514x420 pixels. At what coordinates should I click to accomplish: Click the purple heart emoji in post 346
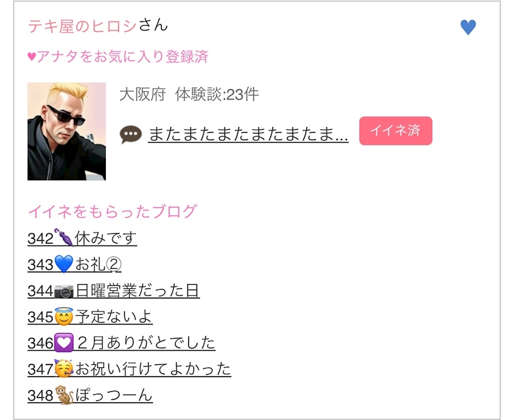pyautogui.click(x=64, y=343)
